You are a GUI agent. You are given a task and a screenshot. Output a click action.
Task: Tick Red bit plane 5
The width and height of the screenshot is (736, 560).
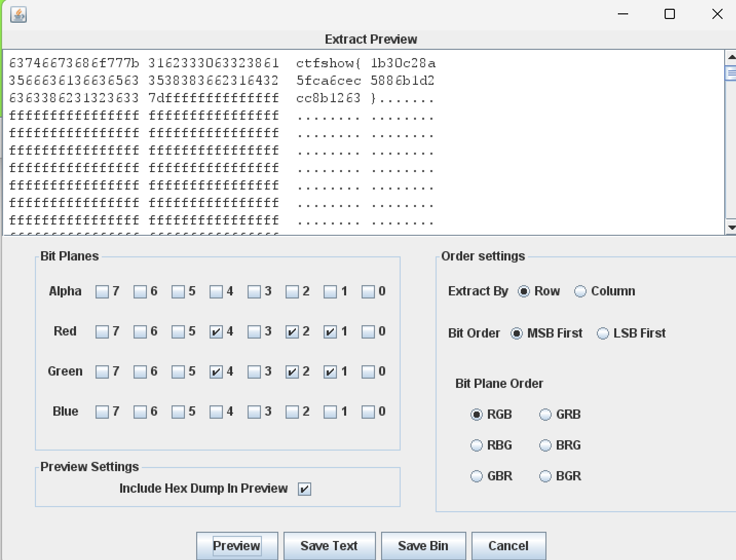[x=178, y=332]
